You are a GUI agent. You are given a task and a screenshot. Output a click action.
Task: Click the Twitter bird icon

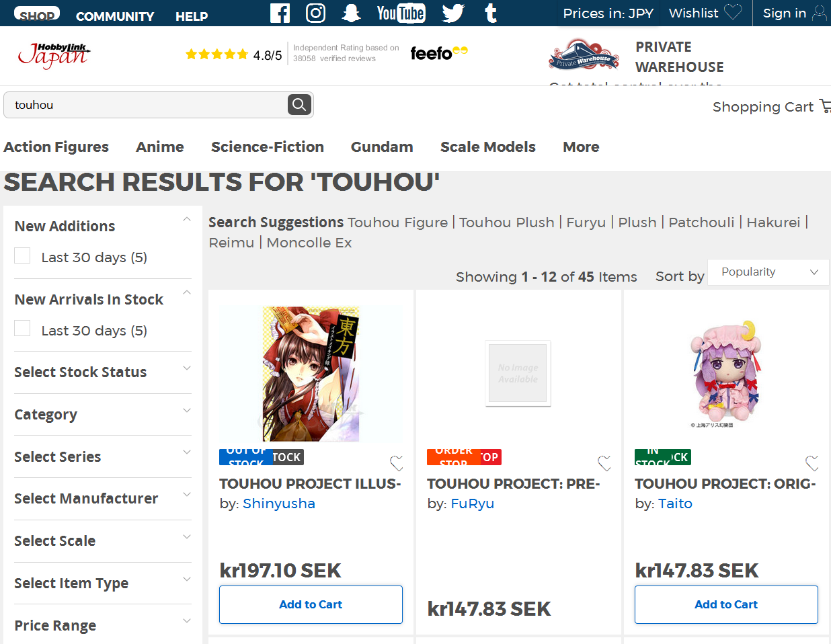[x=453, y=13]
